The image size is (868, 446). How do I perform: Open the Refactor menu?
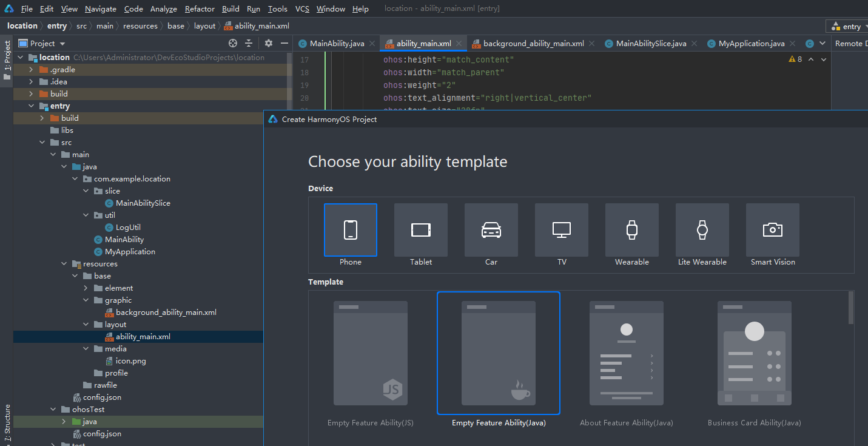click(x=200, y=8)
